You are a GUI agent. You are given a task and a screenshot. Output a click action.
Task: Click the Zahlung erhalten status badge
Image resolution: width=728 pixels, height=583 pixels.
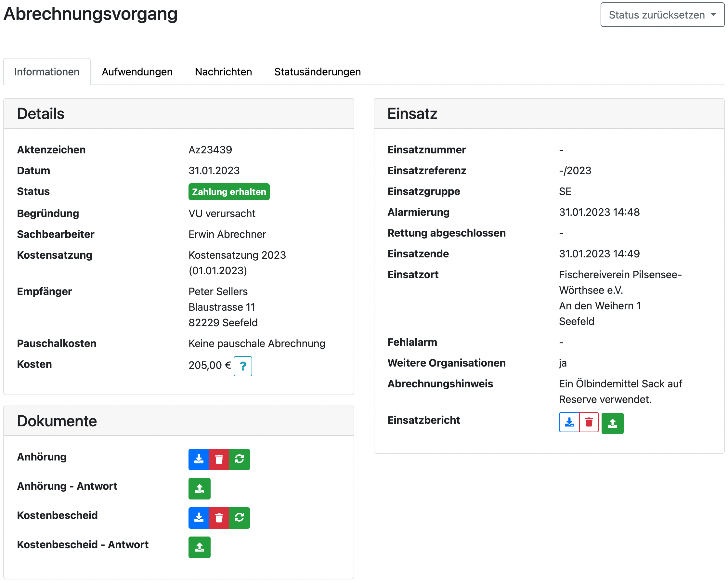click(x=229, y=192)
